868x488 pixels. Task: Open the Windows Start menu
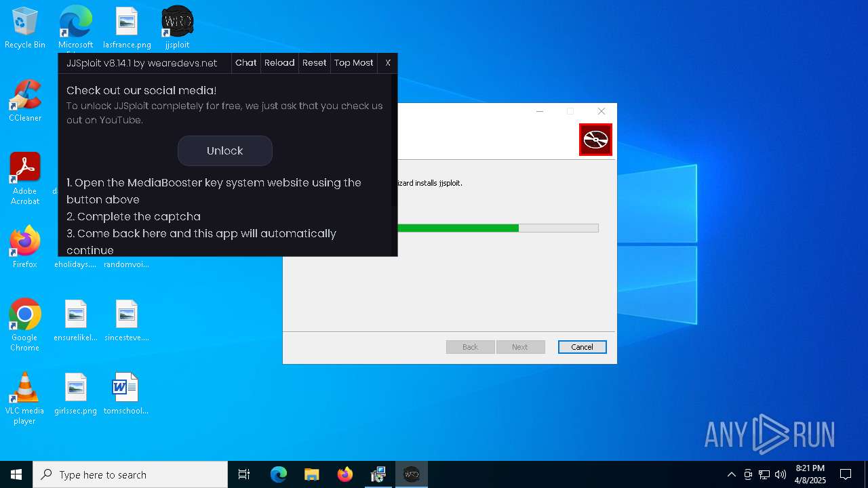(x=16, y=474)
